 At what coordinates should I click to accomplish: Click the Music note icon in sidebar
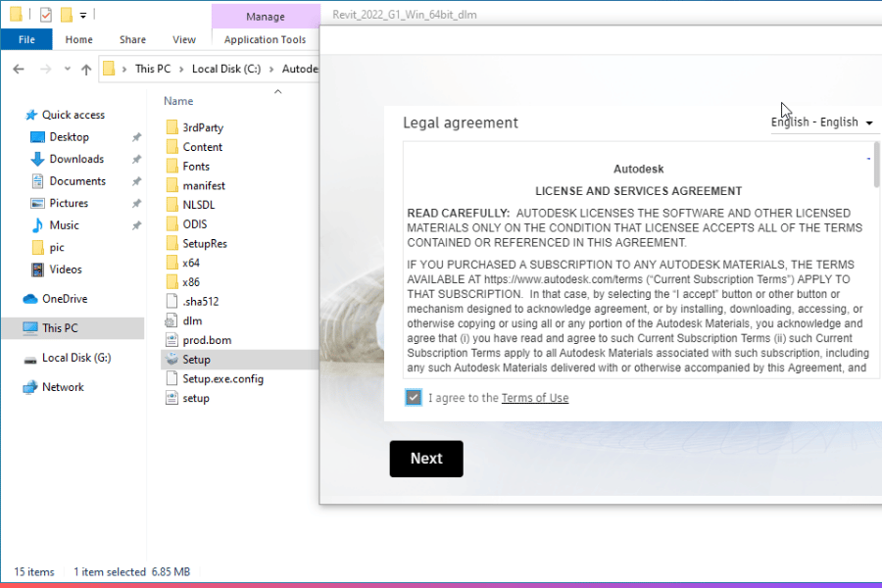(x=37, y=225)
